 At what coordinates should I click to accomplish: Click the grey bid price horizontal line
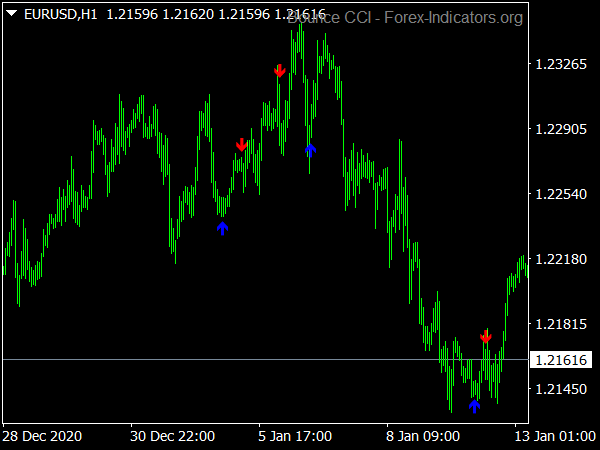[266, 360]
